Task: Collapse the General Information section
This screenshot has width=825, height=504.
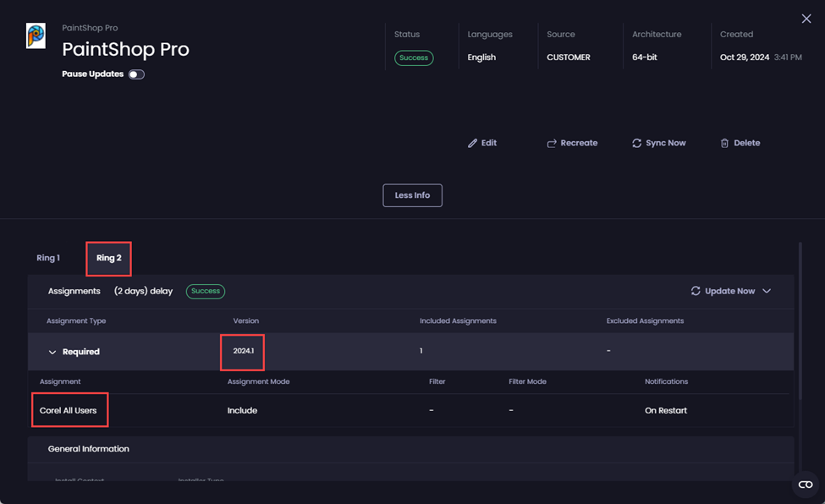Action: 88,449
